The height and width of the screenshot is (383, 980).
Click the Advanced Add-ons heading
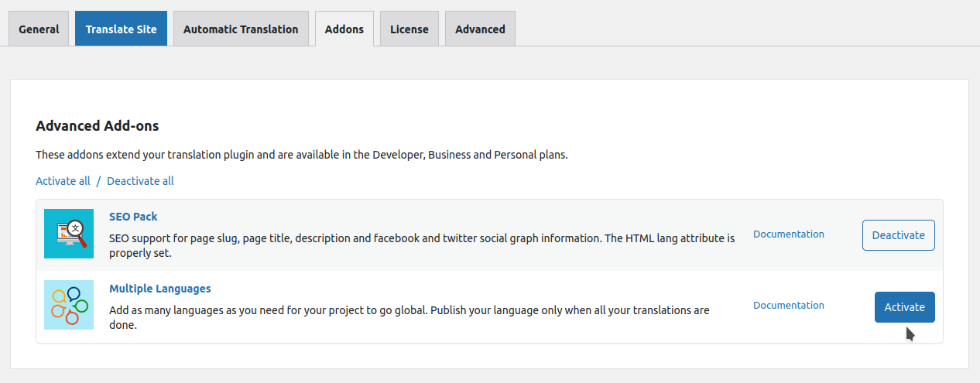(x=98, y=126)
